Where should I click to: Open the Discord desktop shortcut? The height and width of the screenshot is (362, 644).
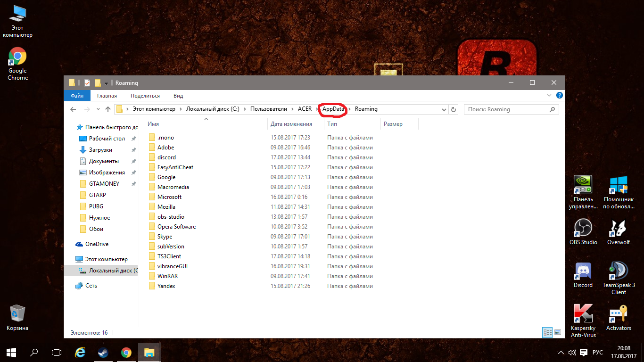[583, 274]
